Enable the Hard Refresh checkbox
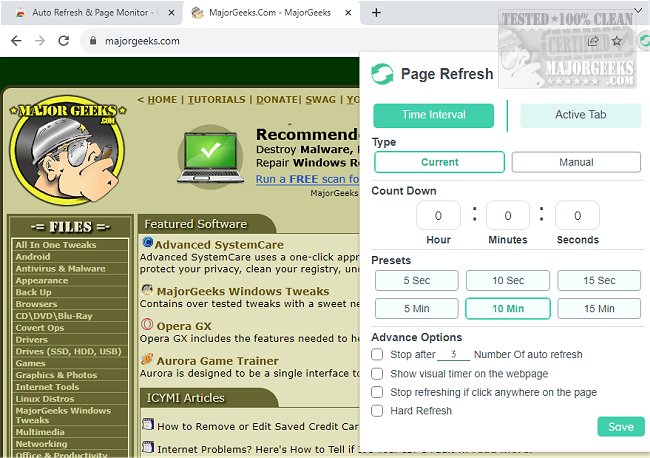 point(377,411)
